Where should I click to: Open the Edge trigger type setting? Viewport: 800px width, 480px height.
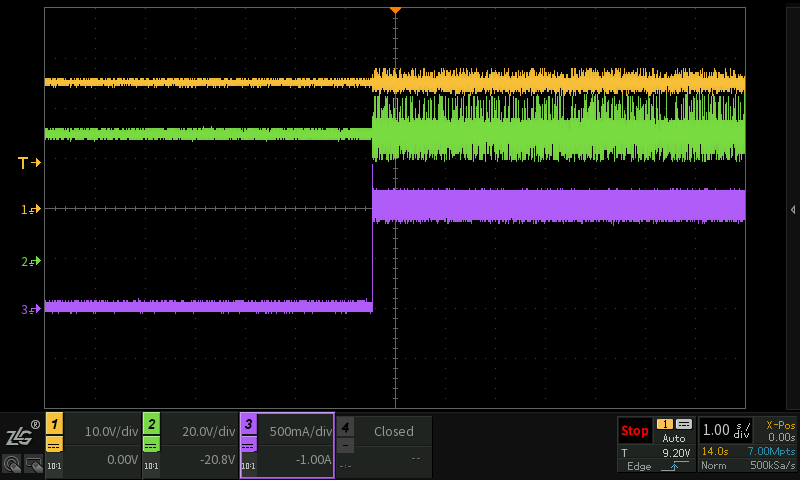click(639, 466)
